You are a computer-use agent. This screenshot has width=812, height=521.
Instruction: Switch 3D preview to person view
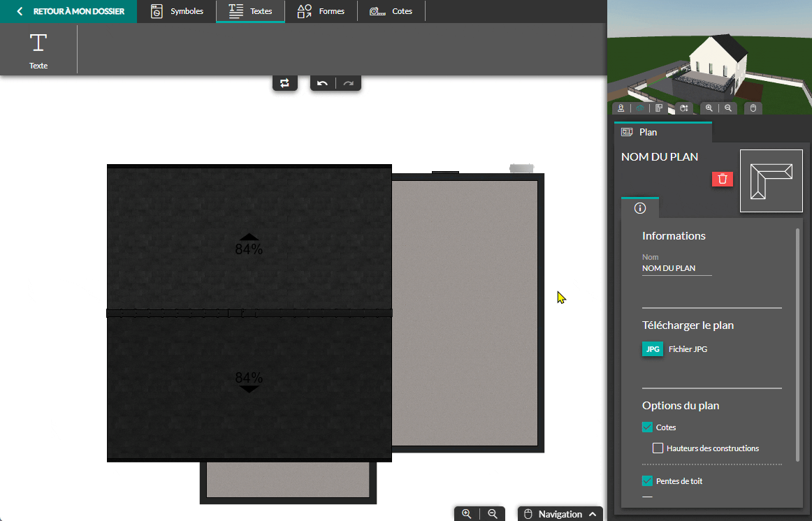[621, 108]
